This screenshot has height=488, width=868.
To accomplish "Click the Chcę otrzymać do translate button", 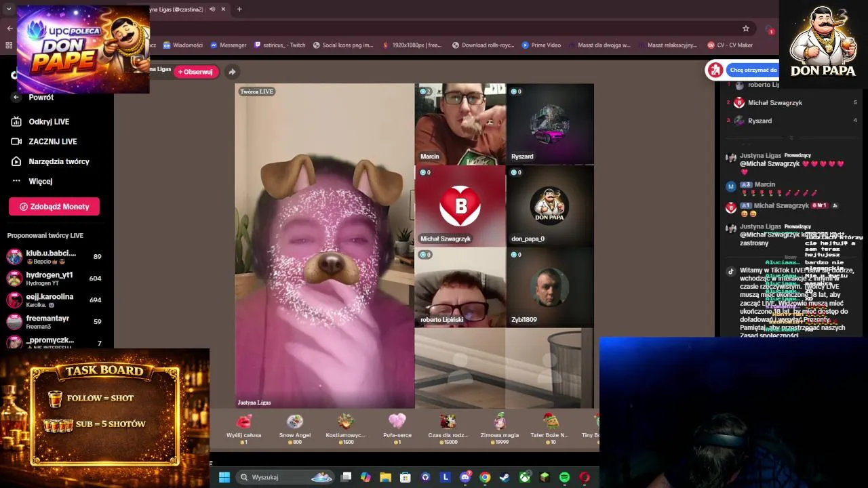I will [x=753, y=70].
